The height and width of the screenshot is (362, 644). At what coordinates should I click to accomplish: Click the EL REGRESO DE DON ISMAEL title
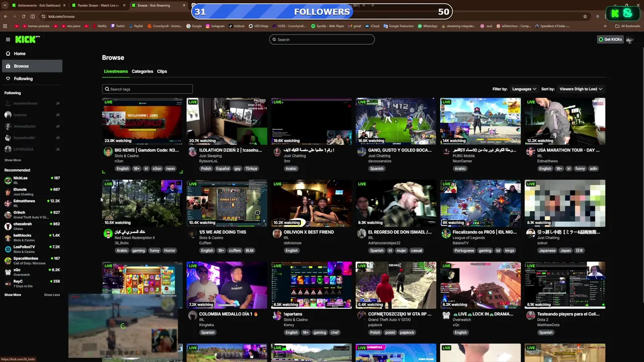click(x=400, y=232)
